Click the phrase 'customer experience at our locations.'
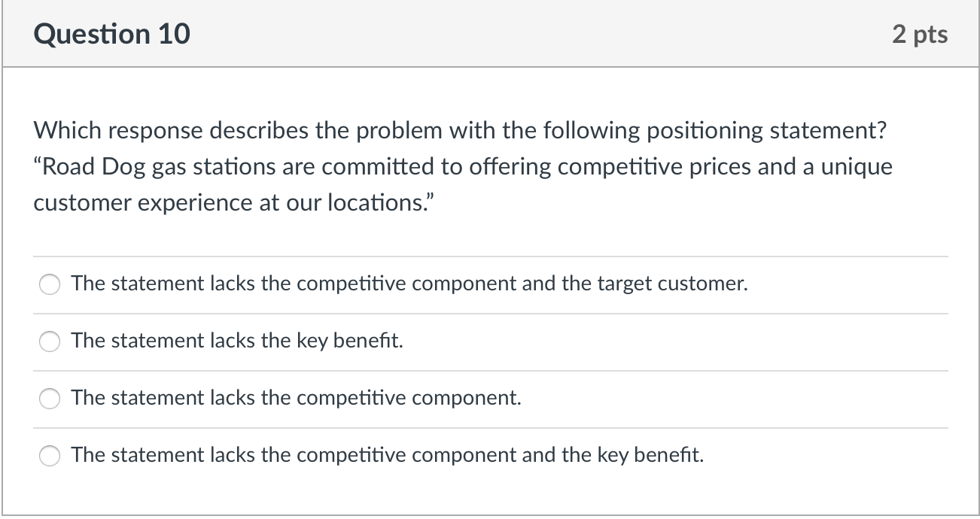 pos(233,202)
